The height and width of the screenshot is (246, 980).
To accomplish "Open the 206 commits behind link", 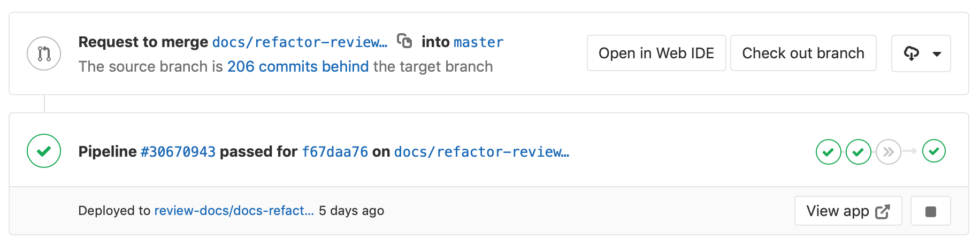I will (298, 66).
